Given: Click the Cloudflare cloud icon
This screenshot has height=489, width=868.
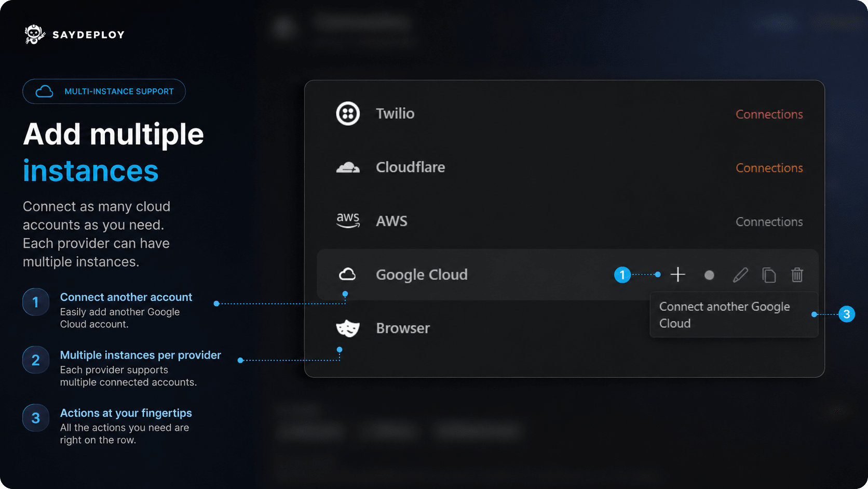Looking at the screenshot, I should click(348, 167).
